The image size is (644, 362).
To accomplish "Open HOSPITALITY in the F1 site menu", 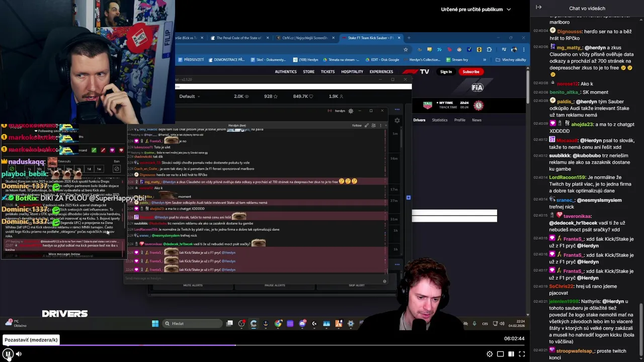I will coord(352,71).
